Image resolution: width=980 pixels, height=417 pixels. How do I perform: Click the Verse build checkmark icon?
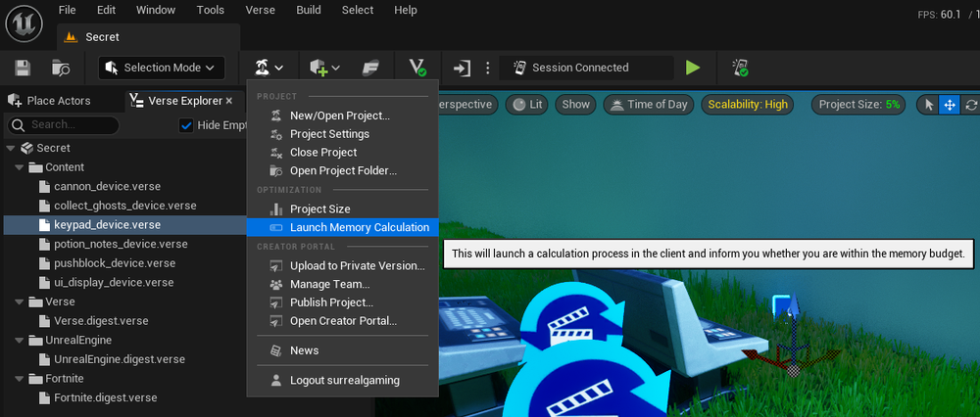(416, 68)
